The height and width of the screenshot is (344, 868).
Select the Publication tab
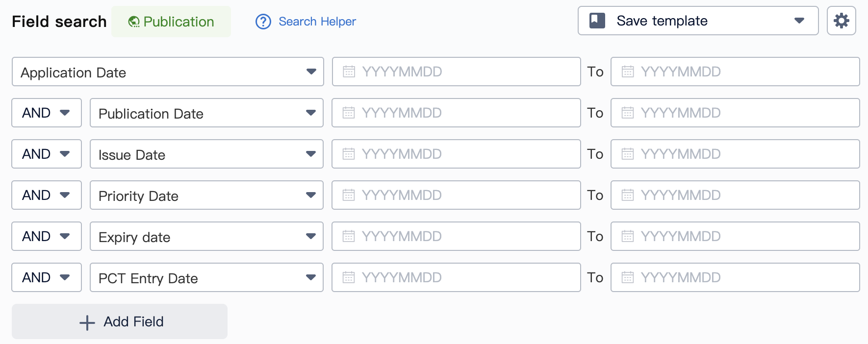tap(171, 22)
